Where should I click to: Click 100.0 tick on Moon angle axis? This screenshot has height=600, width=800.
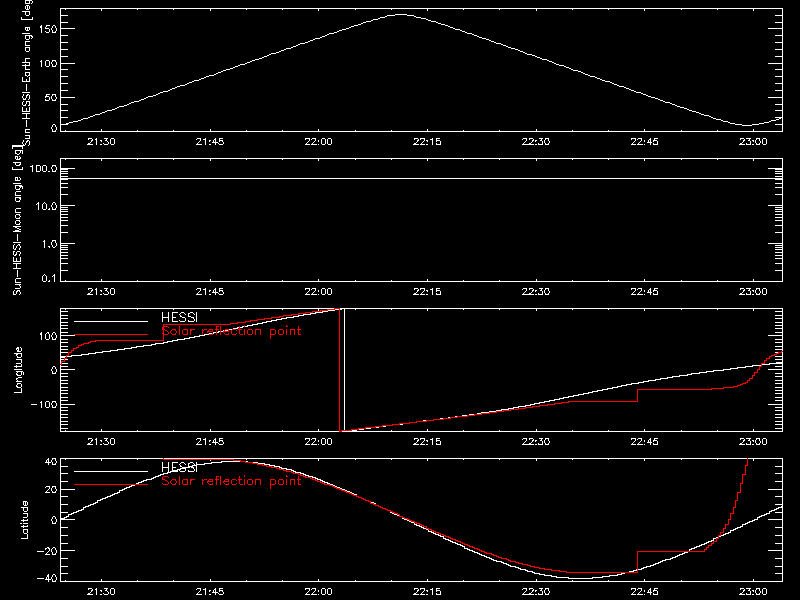coord(43,169)
